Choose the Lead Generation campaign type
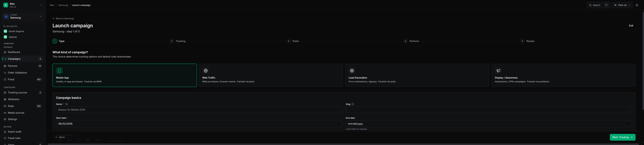This screenshot has height=145, width=644. (x=417, y=75)
